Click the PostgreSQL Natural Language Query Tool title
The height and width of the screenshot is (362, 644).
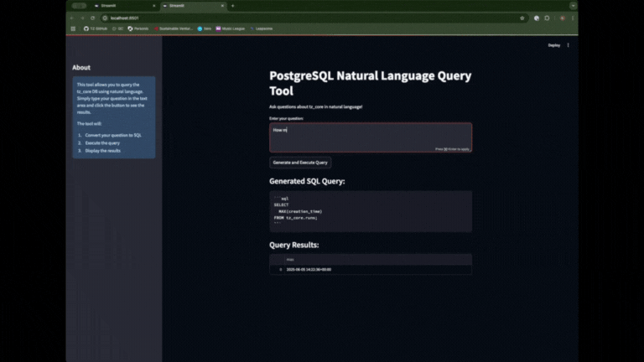click(x=371, y=83)
